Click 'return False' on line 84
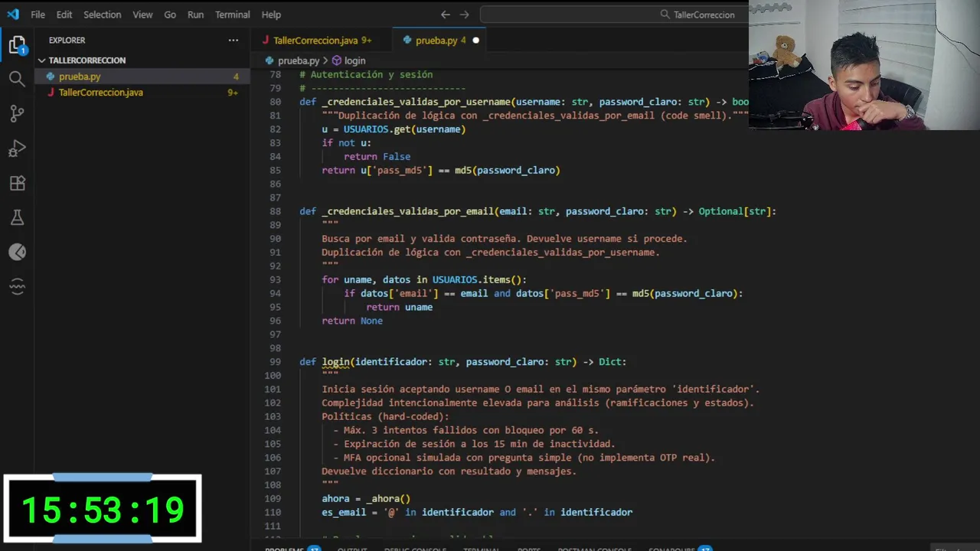980x551 pixels. tap(377, 157)
